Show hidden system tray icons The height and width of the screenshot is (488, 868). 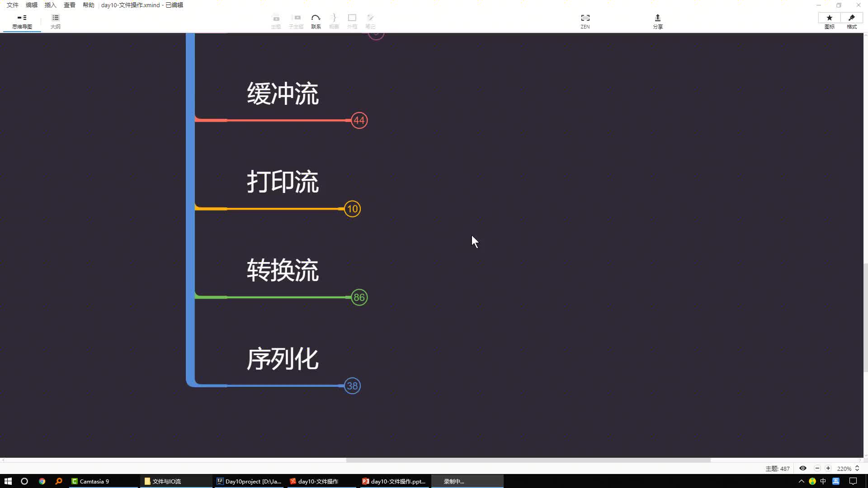801,481
